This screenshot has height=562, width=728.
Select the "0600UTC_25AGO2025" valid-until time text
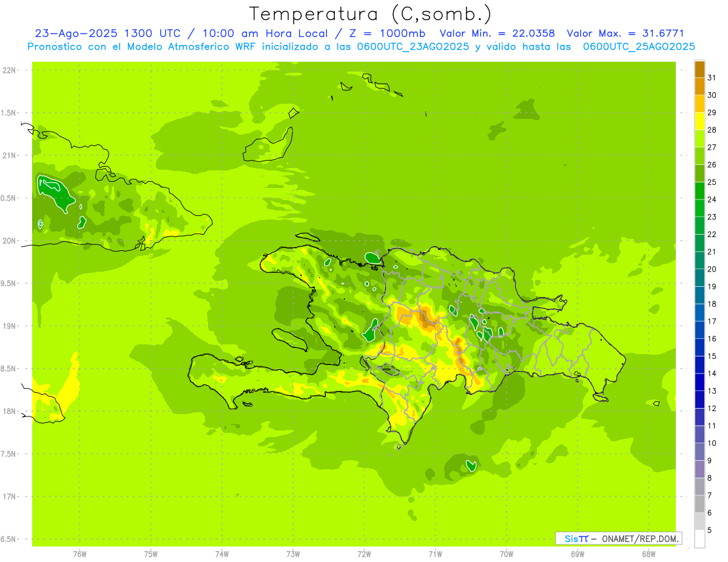[x=639, y=47]
